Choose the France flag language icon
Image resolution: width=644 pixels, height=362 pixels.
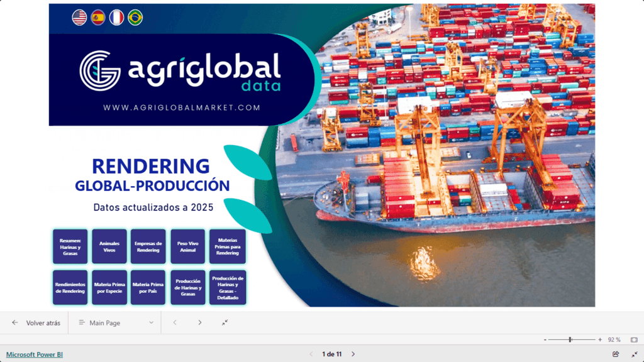(x=116, y=18)
